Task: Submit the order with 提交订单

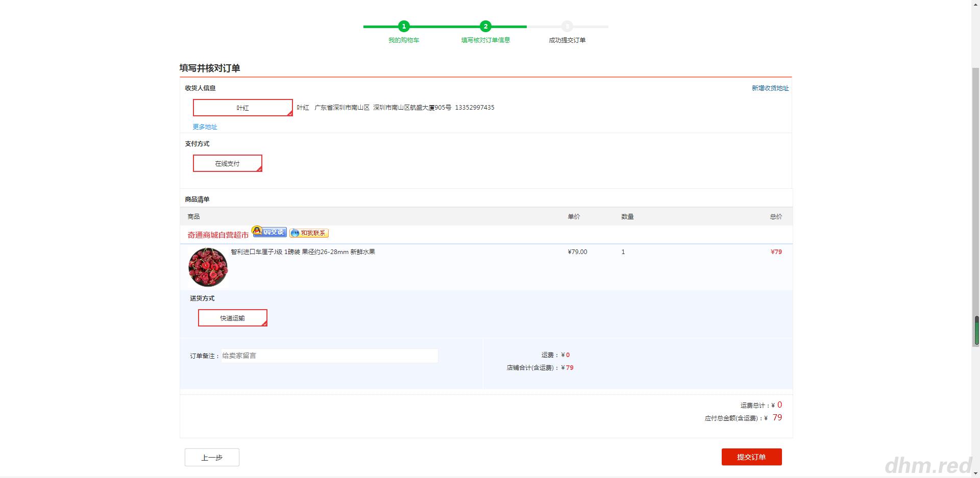Action: click(751, 457)
